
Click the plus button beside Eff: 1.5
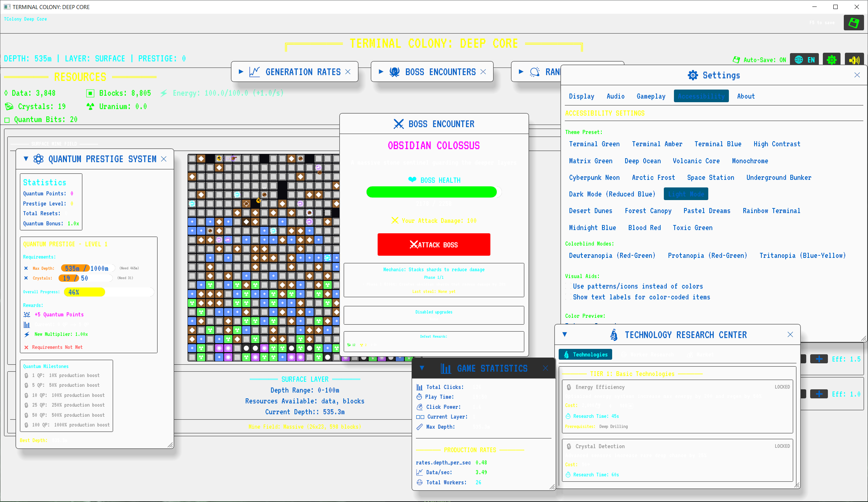[819, 359]
